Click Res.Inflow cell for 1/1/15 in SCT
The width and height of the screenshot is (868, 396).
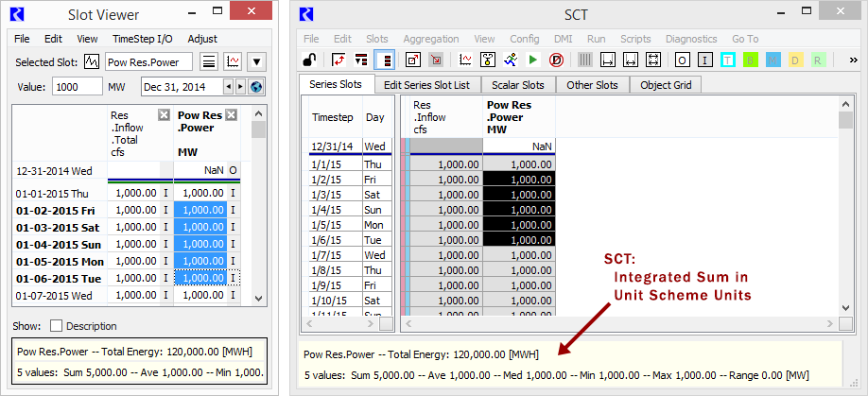click(446, 164)
